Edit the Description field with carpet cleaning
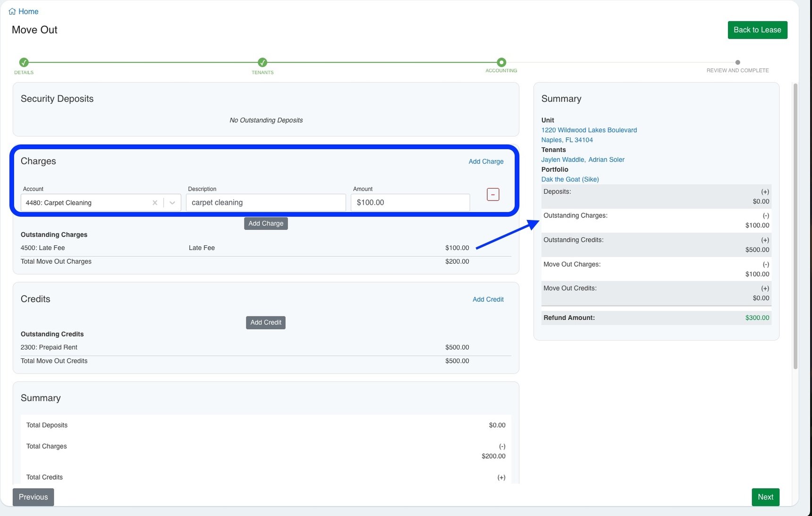 pyautogui.click(x=266, y=203)
